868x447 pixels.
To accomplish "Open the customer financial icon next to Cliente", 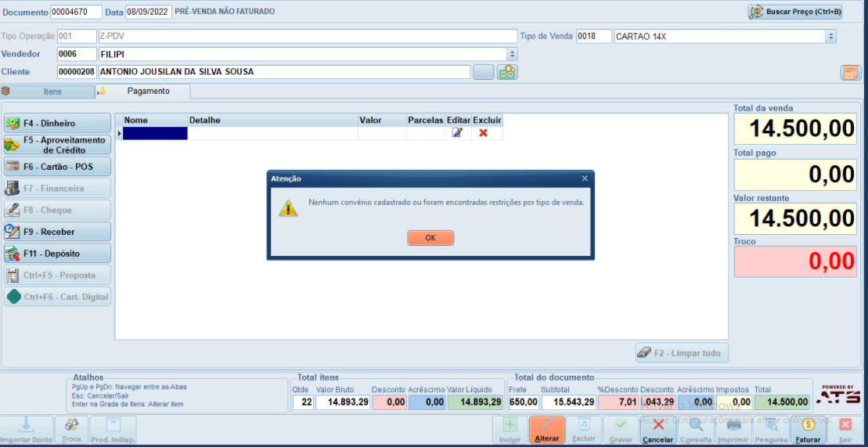I will tap(507, 72).
